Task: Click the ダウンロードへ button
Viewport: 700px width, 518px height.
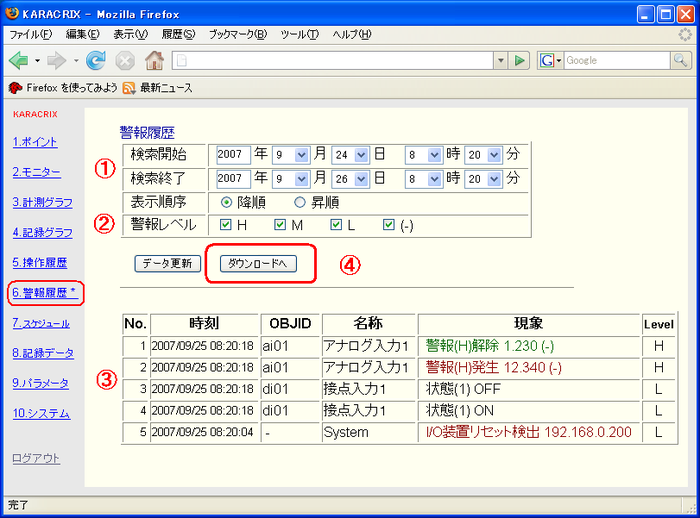Action: tap(257, 263)
